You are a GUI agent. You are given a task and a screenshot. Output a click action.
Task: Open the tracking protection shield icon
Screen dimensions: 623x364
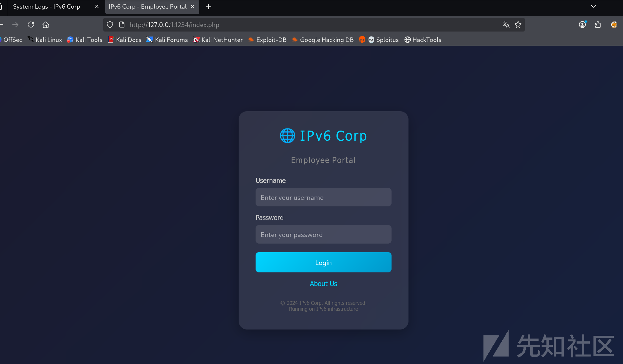coord(110,25)
